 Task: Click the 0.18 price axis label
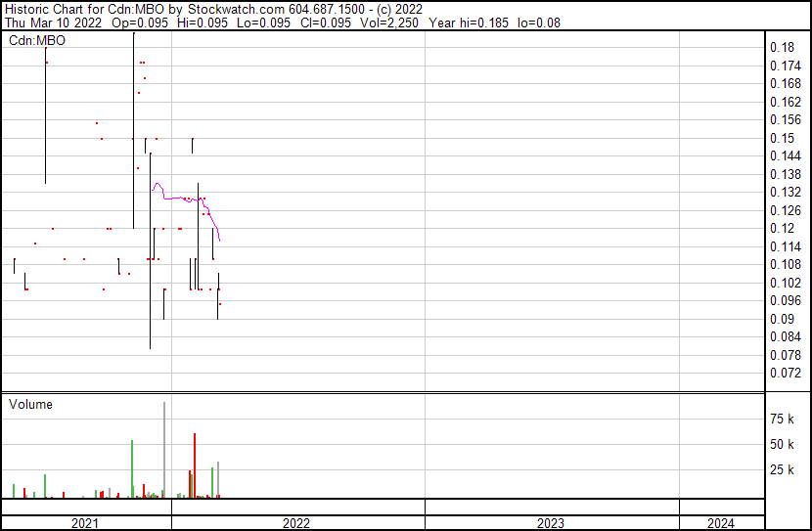(782, 48)
